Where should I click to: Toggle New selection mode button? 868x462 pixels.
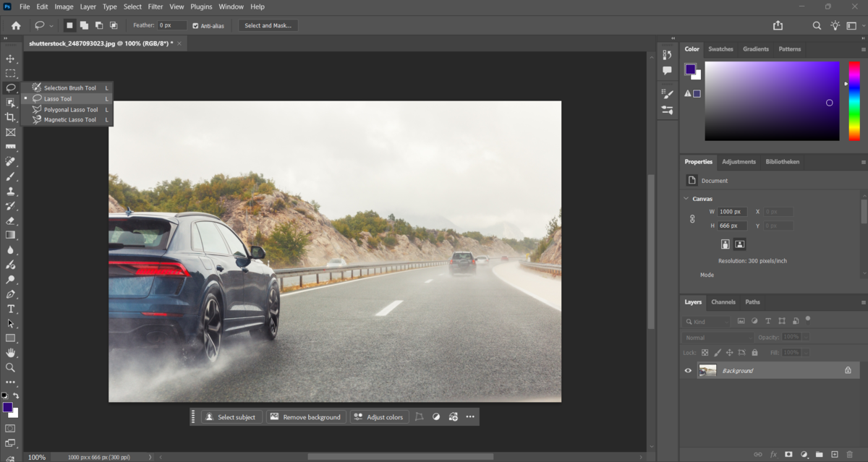tap(69, 25)
